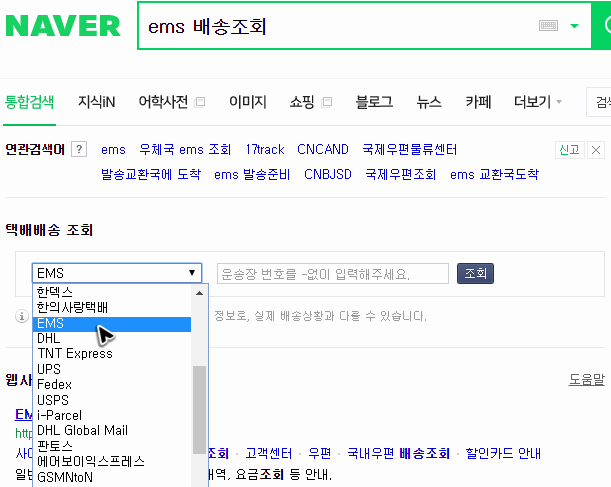The width and height of the screenshot is (611, 487).
Task: Select the 통합검색 tab
Action: 29,102
